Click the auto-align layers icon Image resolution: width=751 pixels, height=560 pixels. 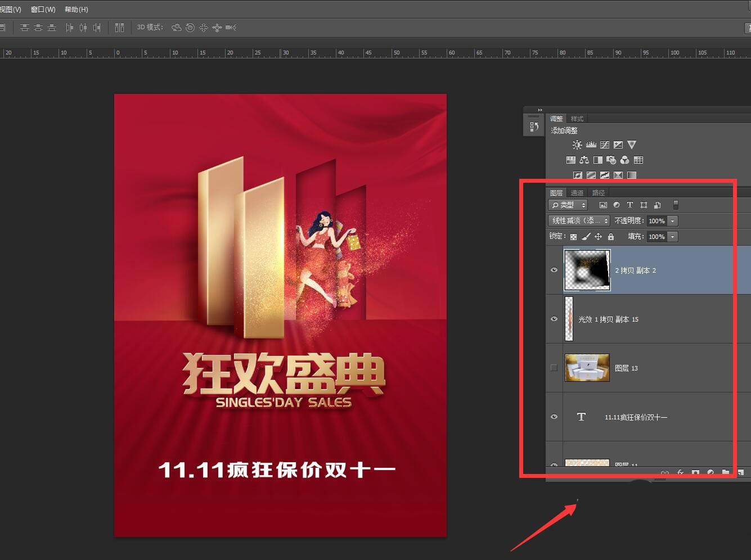[x=119, y=27]
